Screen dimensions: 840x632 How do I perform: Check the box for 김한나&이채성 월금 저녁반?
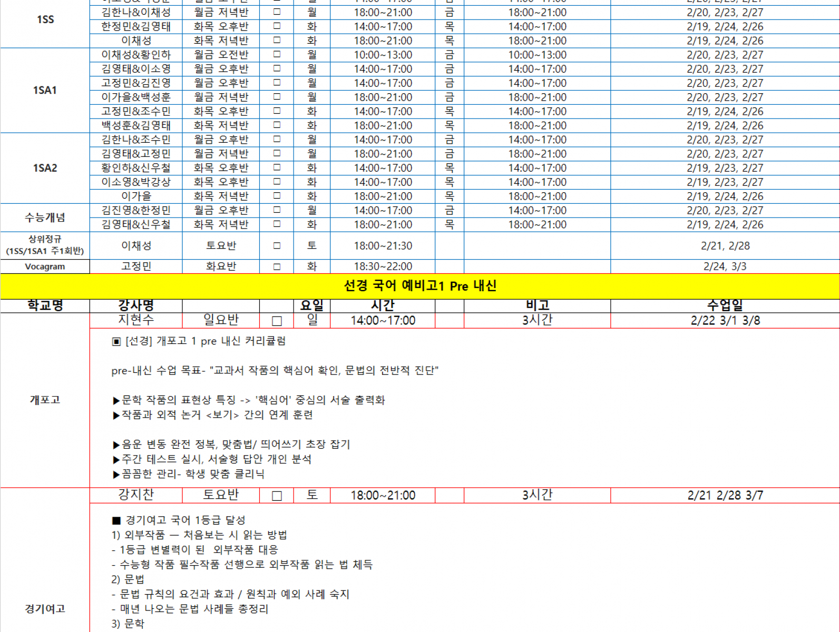point(277,12)
